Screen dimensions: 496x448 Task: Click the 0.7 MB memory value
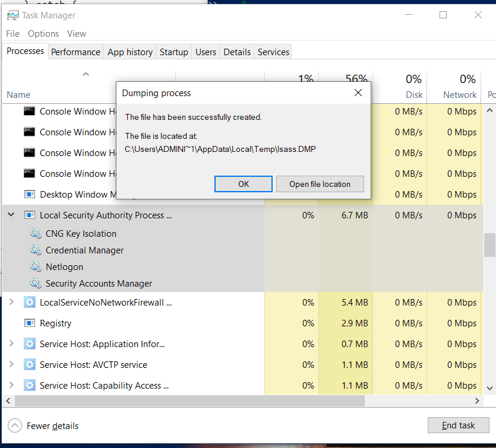[355, 344]
